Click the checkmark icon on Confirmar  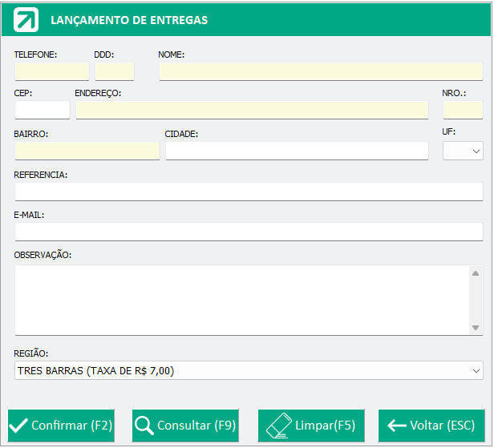tap(18, 426)
